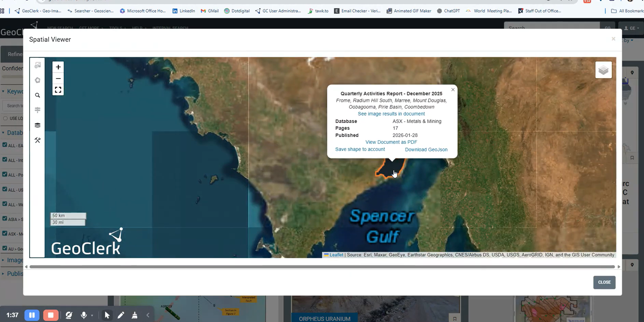
Task: Collapse the Keywords filter section
Action: 13,92
